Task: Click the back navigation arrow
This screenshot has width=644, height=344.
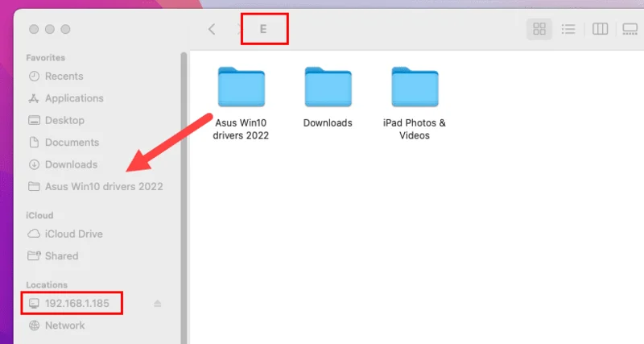Action: (212, 29)
